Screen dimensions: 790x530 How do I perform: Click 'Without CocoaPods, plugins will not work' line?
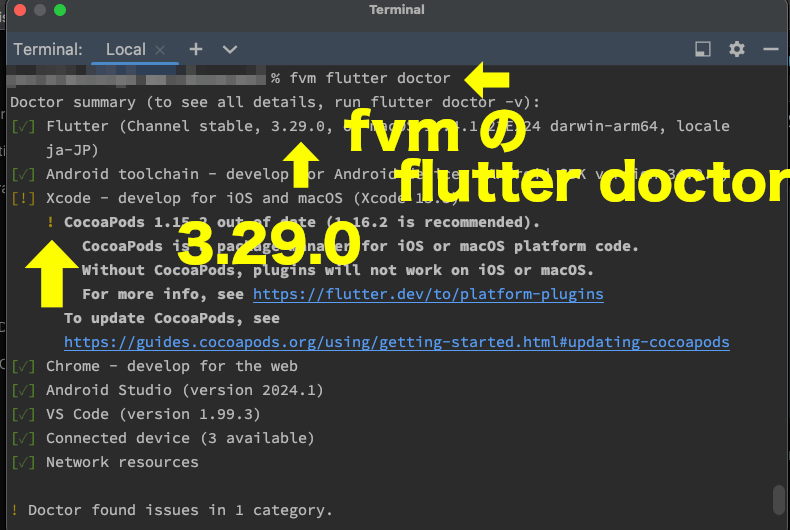pyautogui.click(x=338, y=271)
